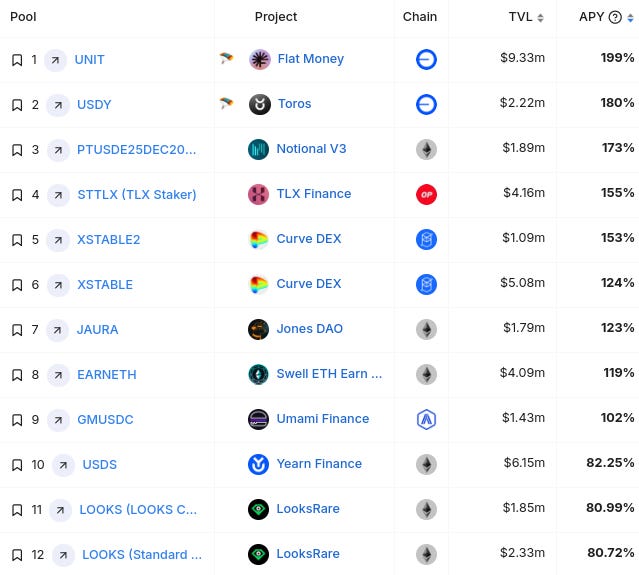This screenshot has width=639, height=575.
Task: Click the 199% APY value
Action: tap(617, 58)
